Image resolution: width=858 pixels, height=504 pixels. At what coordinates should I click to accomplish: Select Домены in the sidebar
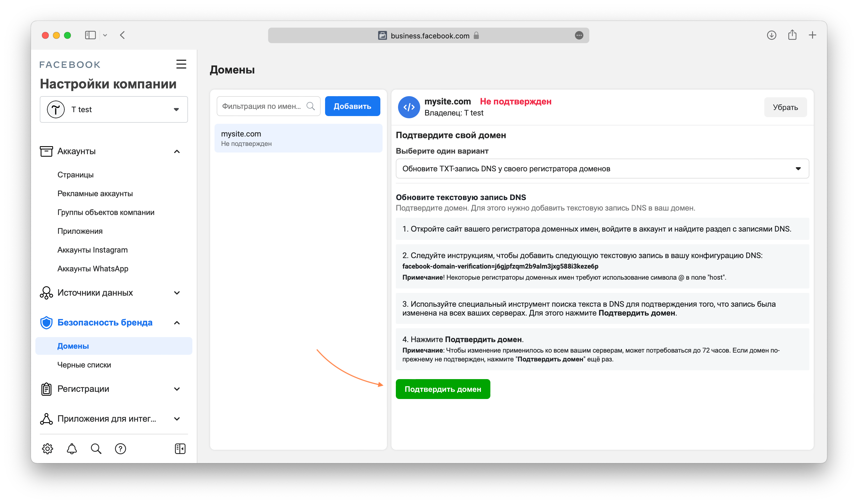(x=114, y=346)
